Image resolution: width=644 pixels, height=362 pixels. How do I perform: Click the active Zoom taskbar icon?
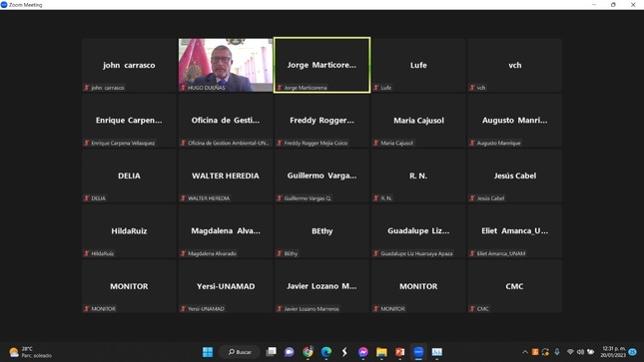pyautogui.click(x=418, y=352)
